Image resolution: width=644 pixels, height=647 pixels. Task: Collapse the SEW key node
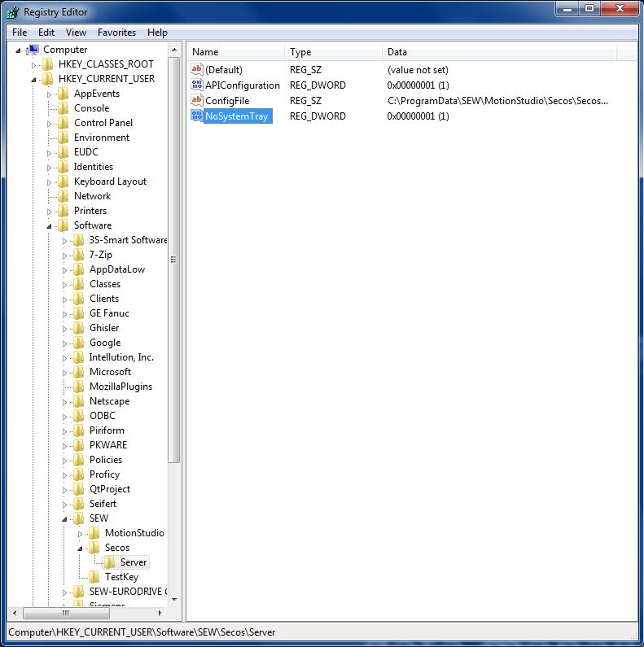click(65, 519)
